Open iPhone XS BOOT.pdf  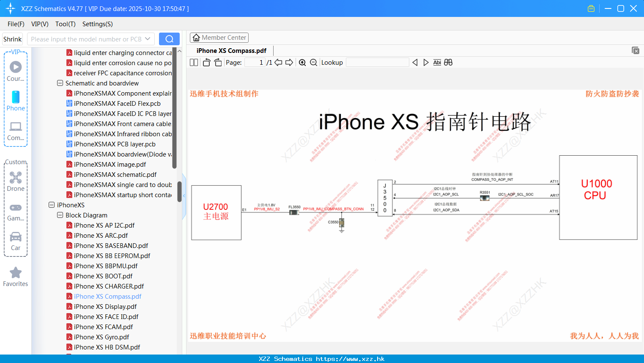tap(103, 276)
